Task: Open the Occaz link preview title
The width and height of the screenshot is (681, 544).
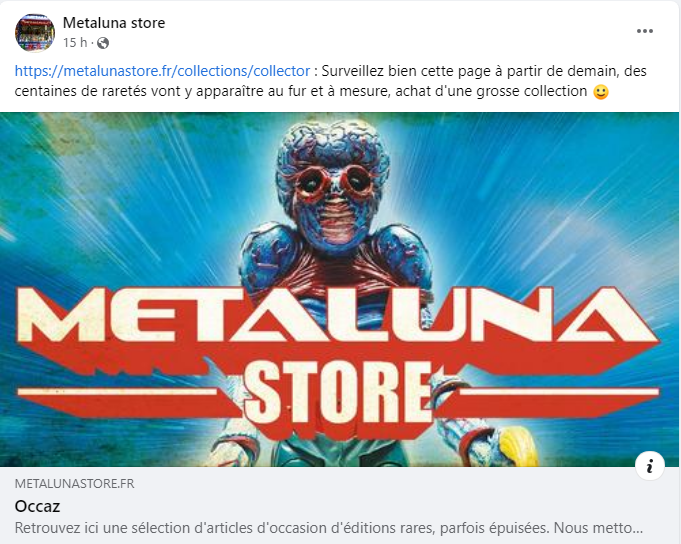Action: (37, 506)
